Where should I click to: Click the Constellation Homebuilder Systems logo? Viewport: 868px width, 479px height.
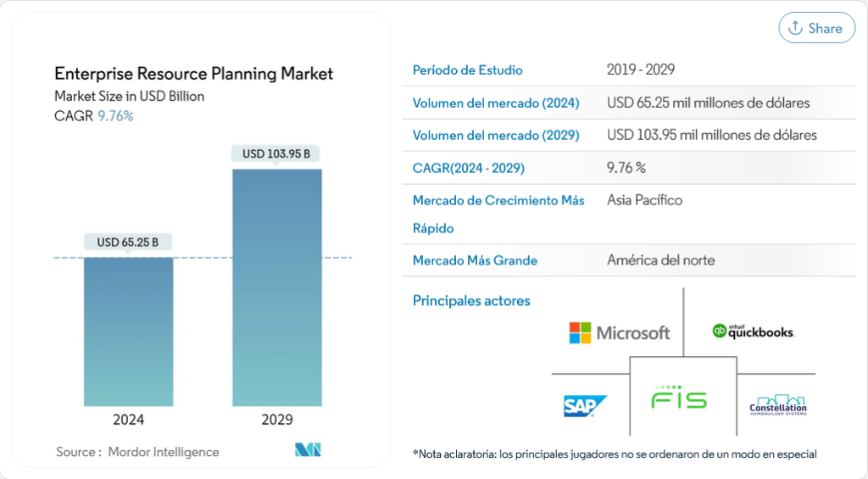click(777, 405)
